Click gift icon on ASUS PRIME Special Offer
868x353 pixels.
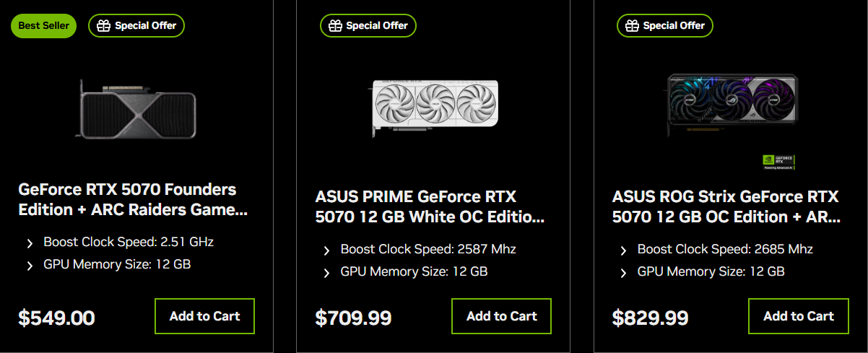(335, 26)
